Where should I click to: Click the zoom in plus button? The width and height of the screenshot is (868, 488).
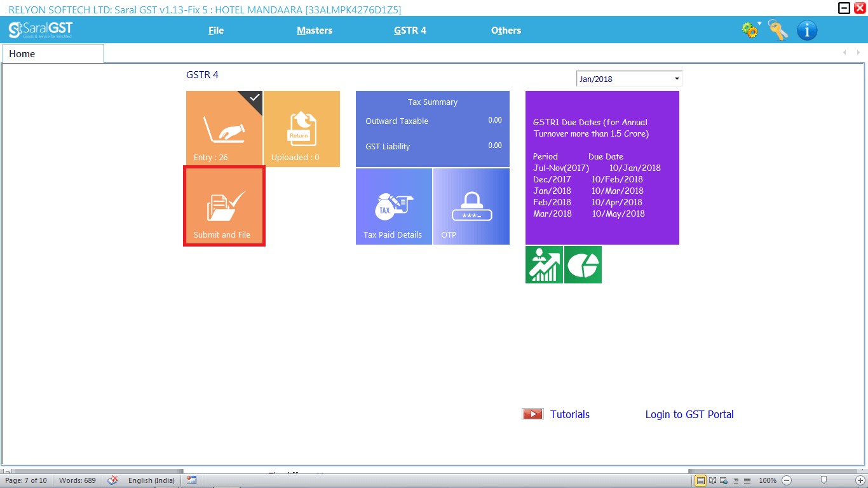[860, 480]
